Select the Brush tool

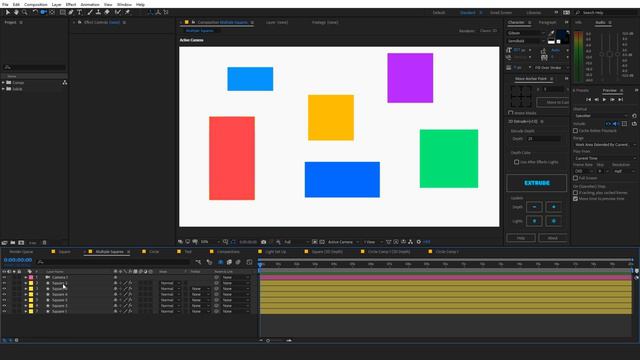point(90,12)
